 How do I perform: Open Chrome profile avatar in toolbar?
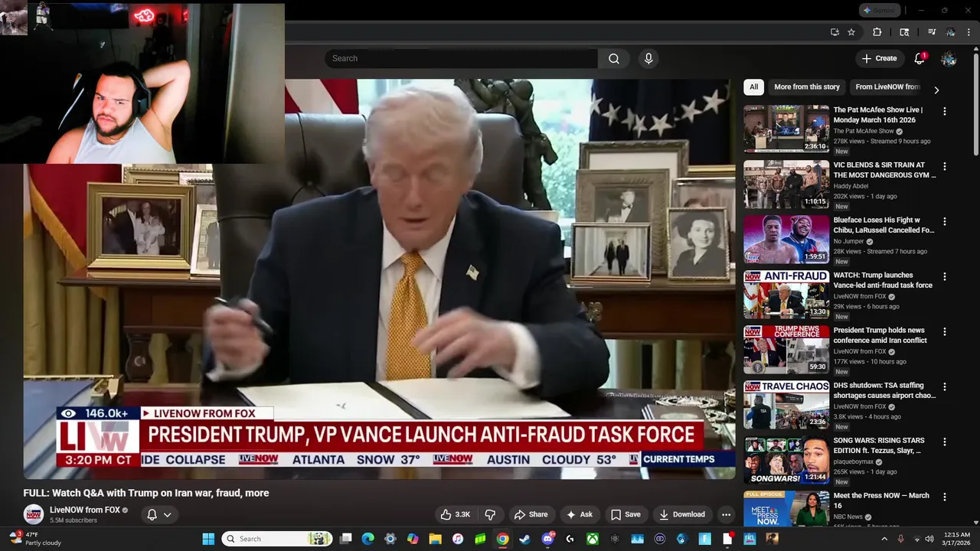(950, 32)
